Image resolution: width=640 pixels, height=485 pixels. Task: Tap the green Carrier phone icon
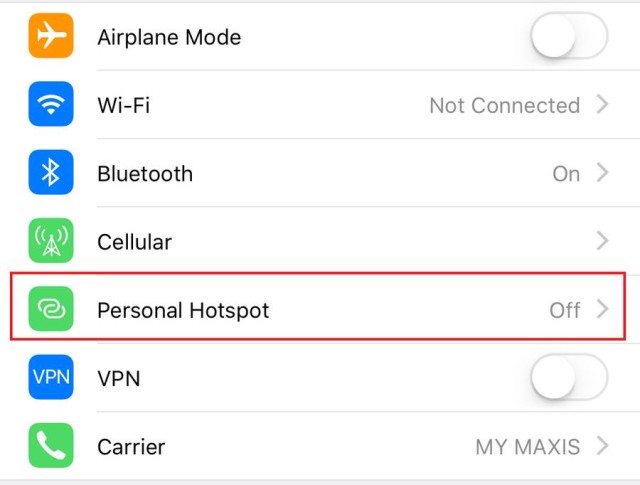[51, 445]
